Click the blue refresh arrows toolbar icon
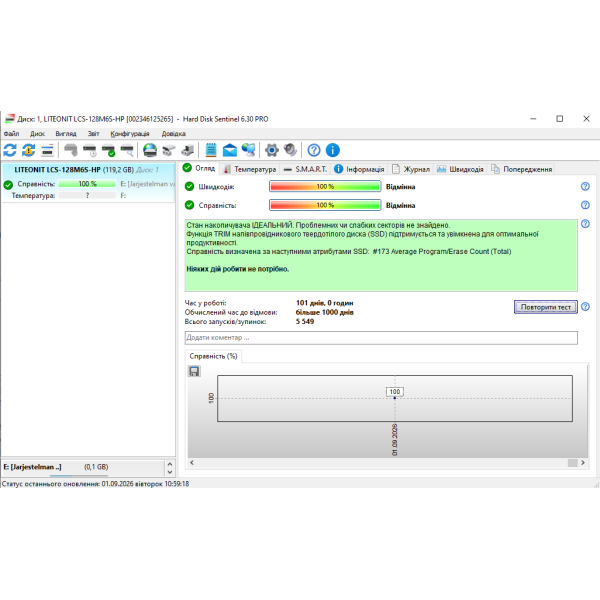This screenshot has width=600, height=600. pyautogui.click(x=10, y=150)
